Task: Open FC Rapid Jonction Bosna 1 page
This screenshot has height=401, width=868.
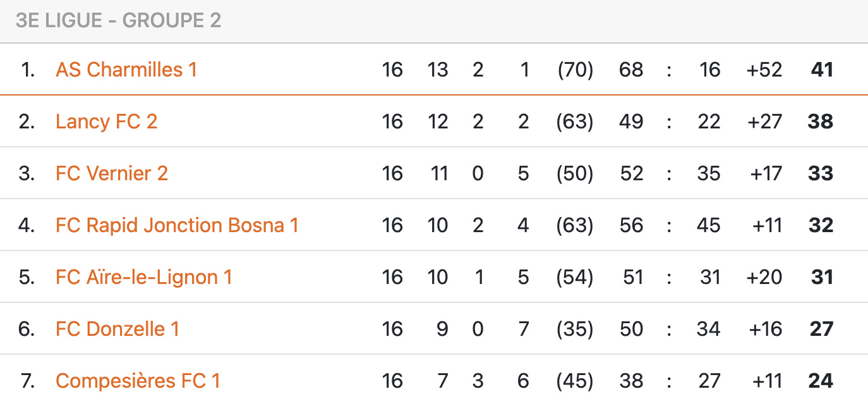Action: point(177,225)
